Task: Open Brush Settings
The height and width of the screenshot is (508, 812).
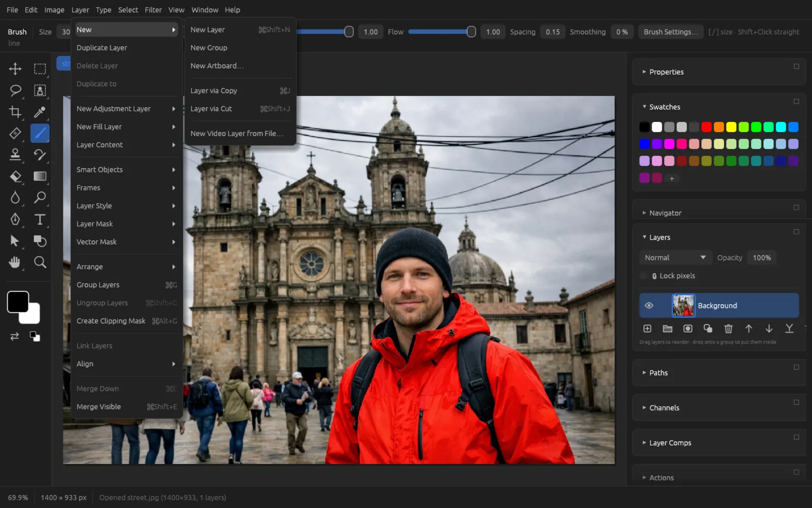Action: tap(671, 31)
